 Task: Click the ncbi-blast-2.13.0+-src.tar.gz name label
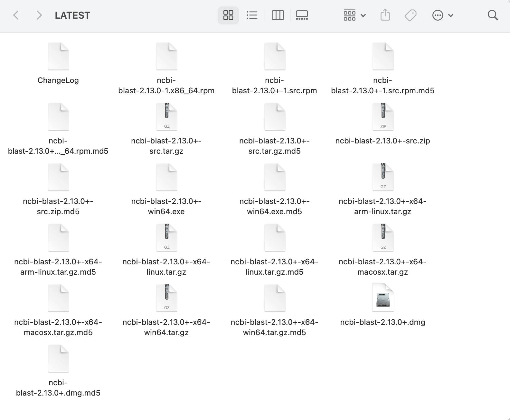(166, 146)
